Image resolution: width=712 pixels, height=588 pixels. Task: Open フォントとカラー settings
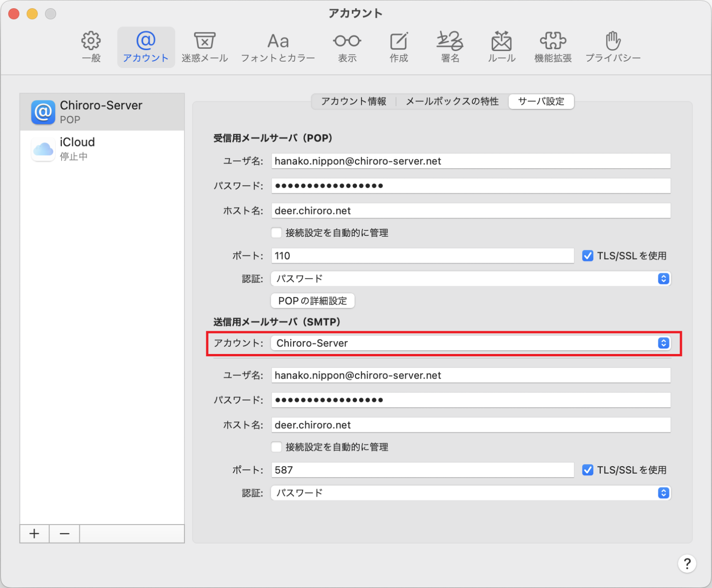pyautogui.click(x=278, y=46)
